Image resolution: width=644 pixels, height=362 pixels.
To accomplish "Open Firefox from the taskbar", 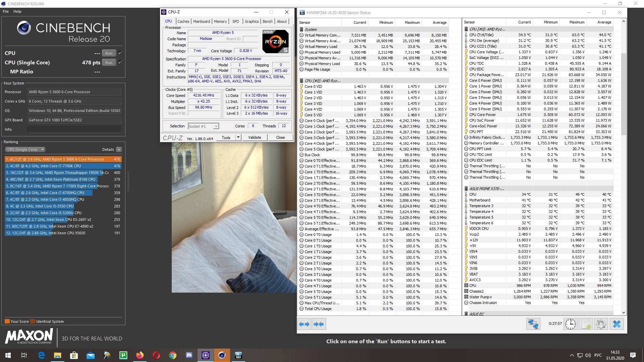I will coord(140,355).
